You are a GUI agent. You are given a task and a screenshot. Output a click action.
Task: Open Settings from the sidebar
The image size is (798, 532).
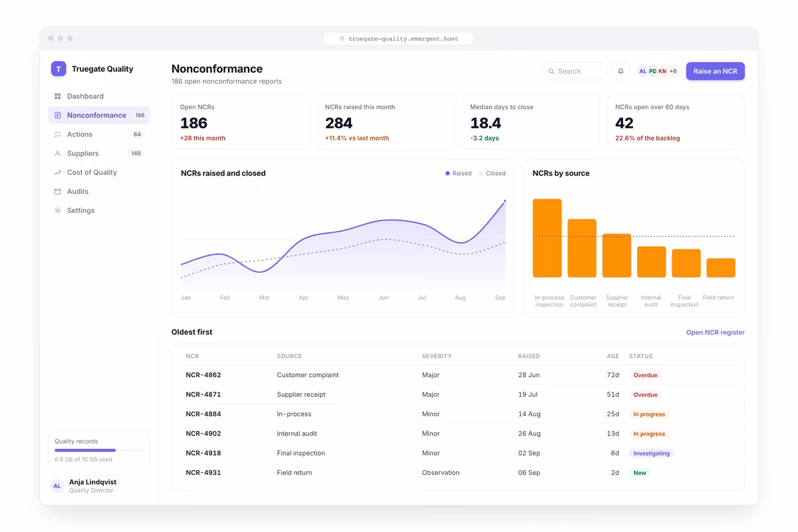point(99,211)
